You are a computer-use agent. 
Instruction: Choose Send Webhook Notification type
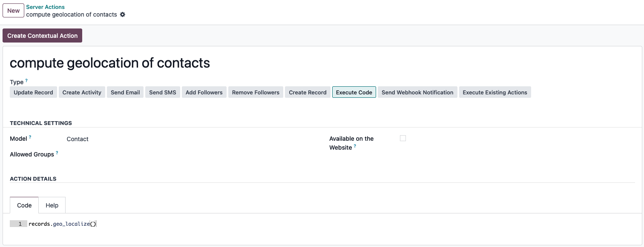click(417, 92)
